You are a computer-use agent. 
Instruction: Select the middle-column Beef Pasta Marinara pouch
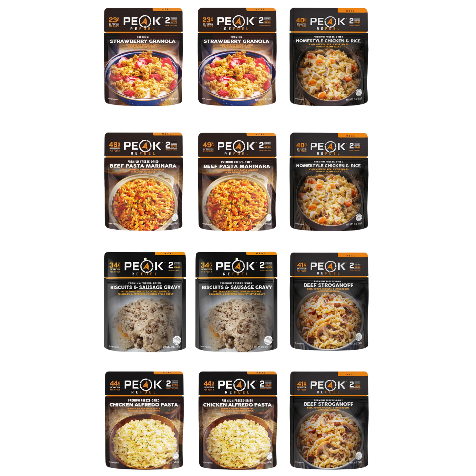click(237, 181)
